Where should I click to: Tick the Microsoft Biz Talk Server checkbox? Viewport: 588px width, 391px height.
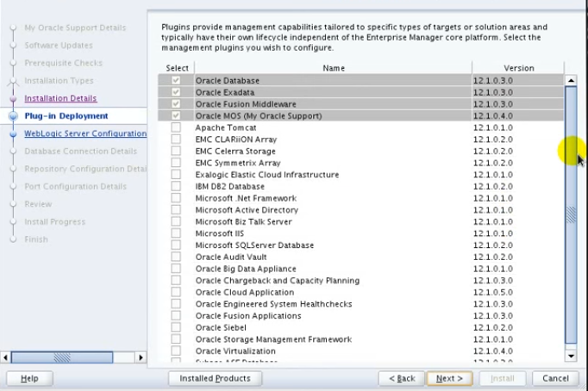pos(176,221)
